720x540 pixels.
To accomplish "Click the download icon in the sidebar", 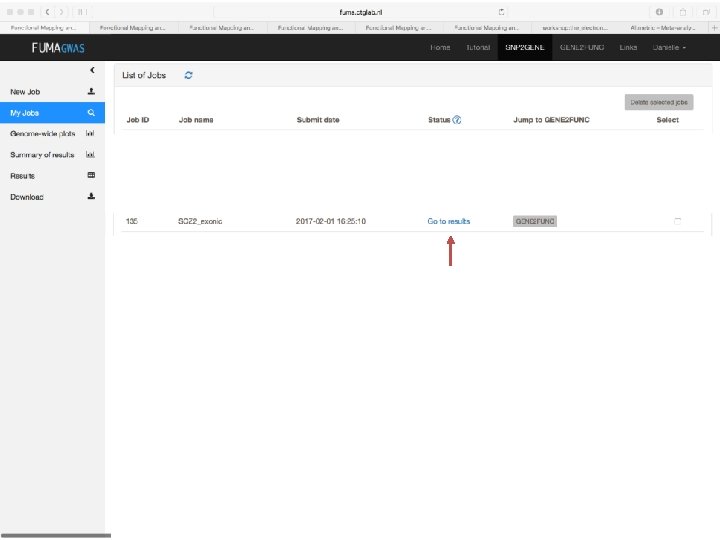I will 91,196.
